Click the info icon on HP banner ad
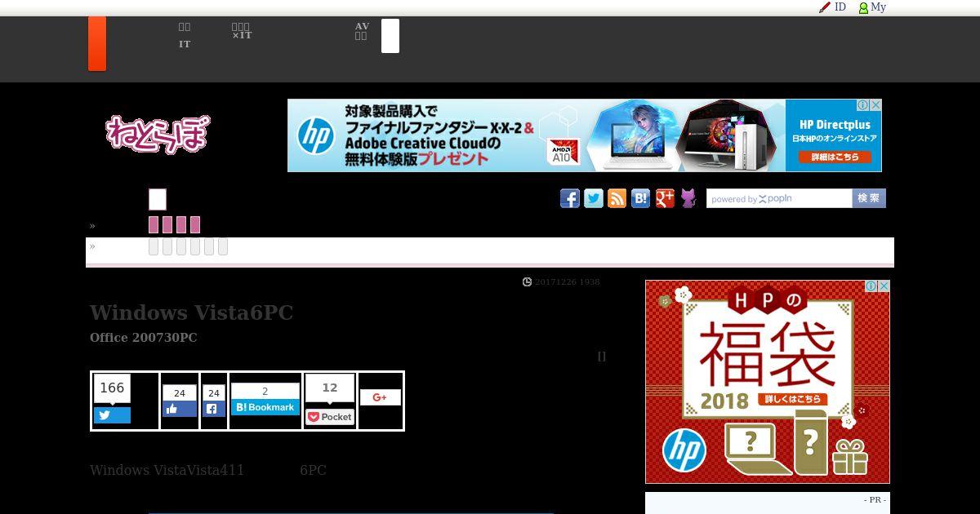 [x=862, y=105]
